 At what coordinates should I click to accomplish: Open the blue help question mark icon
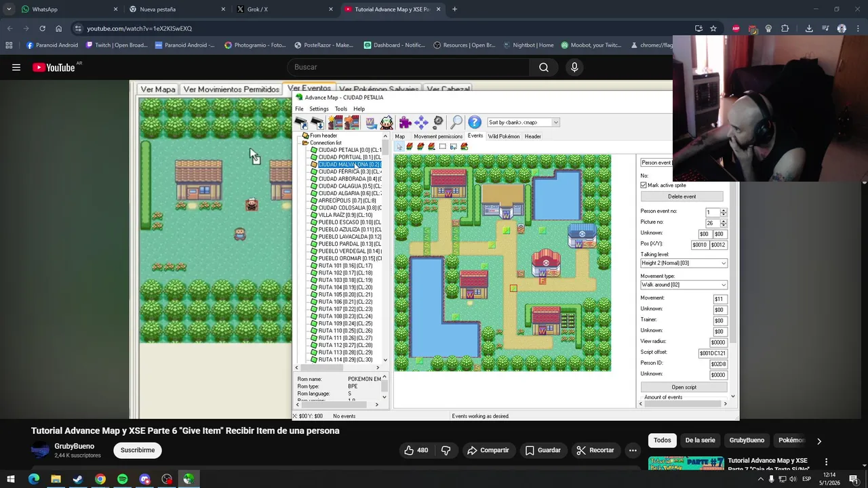pos(475,122)
